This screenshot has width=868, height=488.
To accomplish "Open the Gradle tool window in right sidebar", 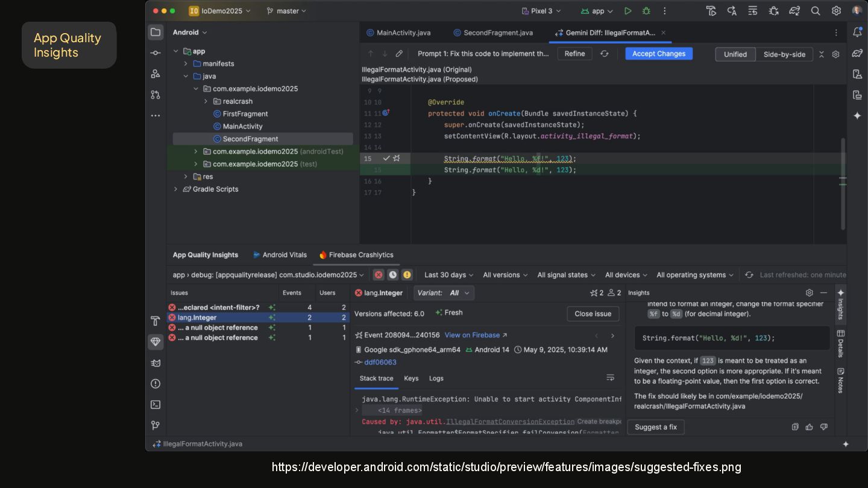I will point(857,53).
